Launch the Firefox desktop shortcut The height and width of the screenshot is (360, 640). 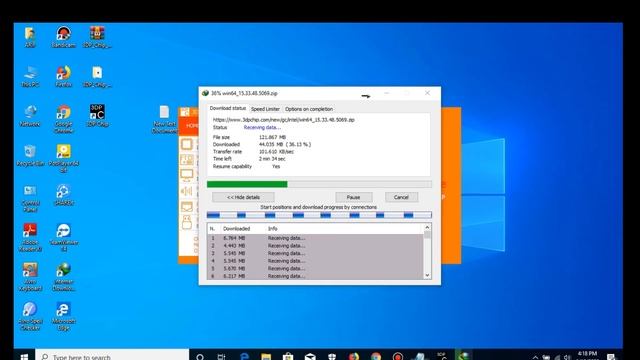coord(63,76)
